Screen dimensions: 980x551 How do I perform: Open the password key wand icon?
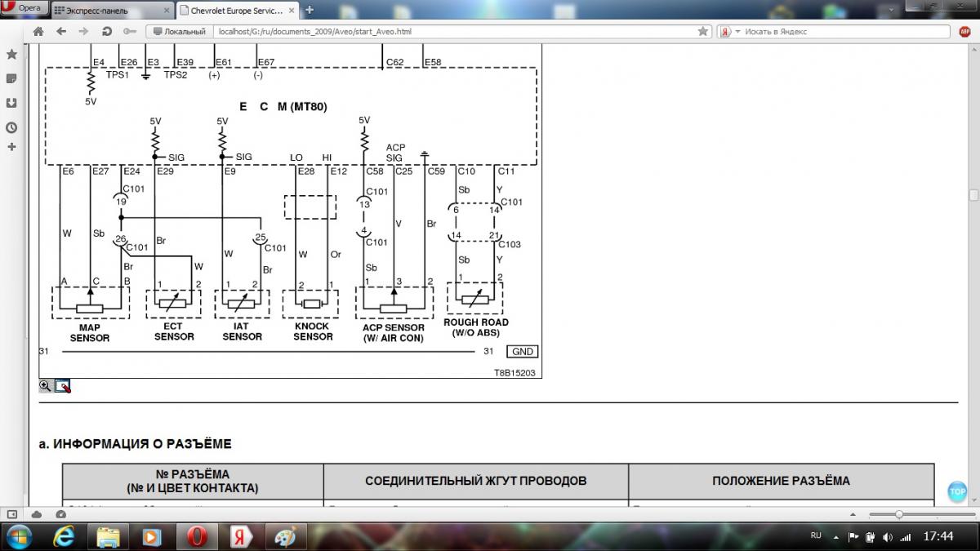click(x=129, y=31)
